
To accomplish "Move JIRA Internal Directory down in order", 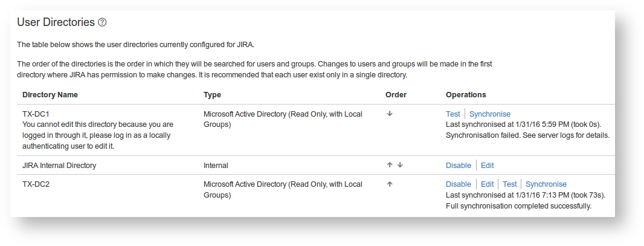I will pyautogui.click(x=399, y=165).
